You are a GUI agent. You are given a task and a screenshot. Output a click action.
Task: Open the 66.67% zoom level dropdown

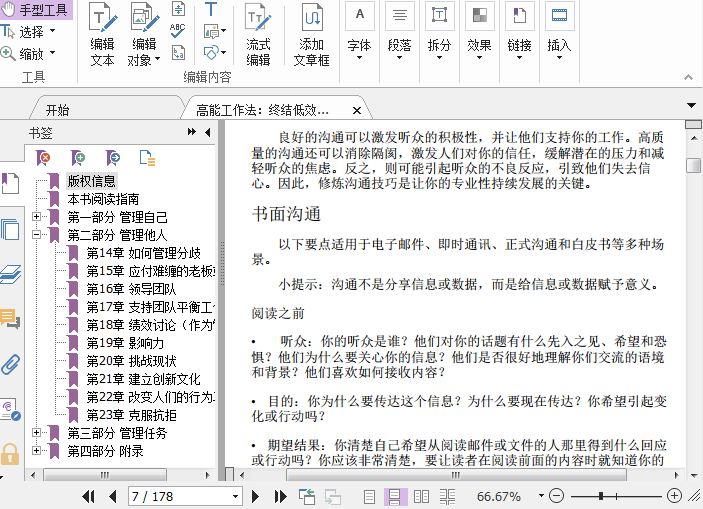pyautogui.click(x=541, y=496)
